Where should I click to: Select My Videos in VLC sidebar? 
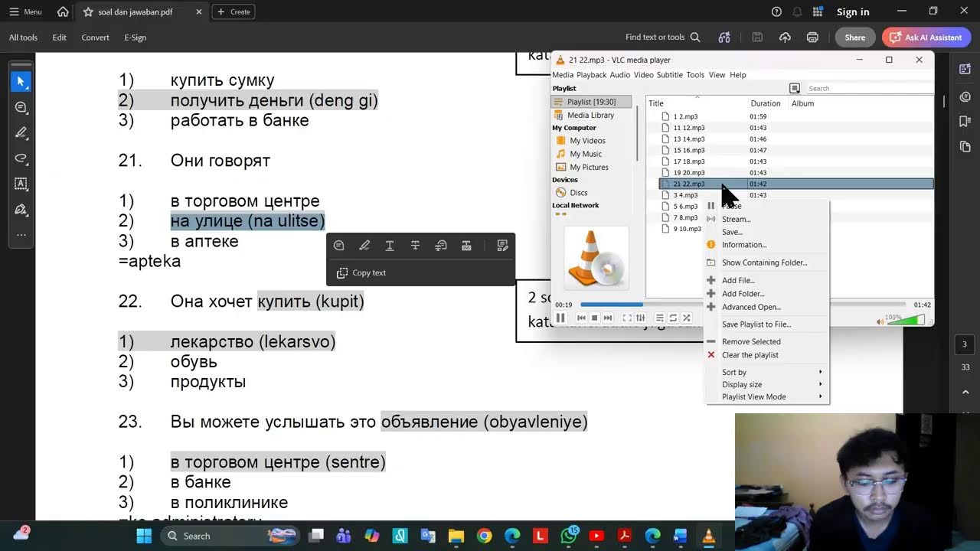tap(587, 141)
